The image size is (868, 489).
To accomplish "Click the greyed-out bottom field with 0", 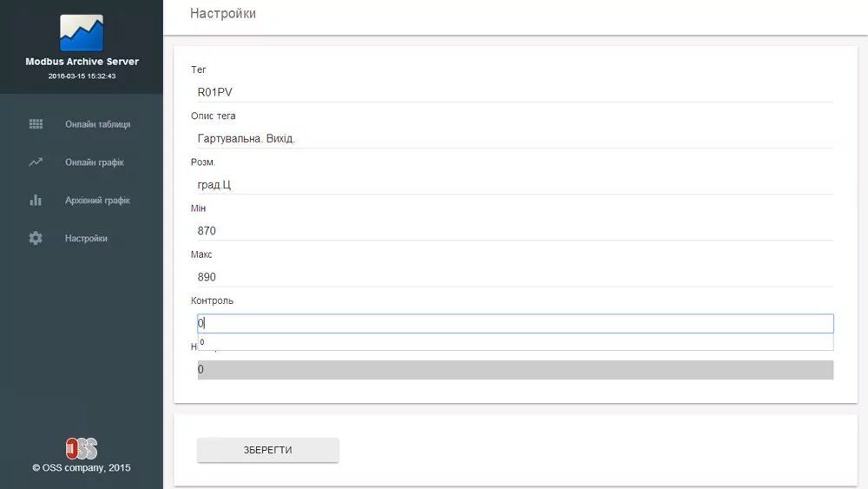I will coord(515,370).
